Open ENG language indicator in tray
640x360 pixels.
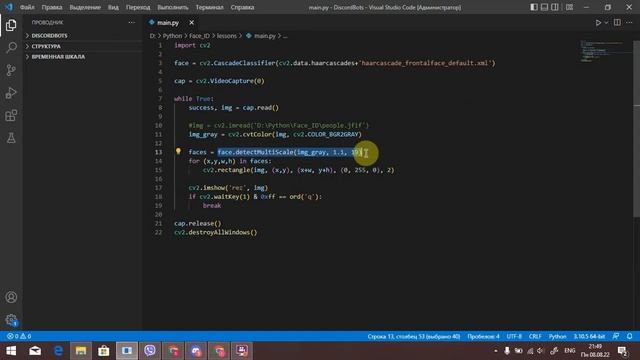(x=569, y=351)
